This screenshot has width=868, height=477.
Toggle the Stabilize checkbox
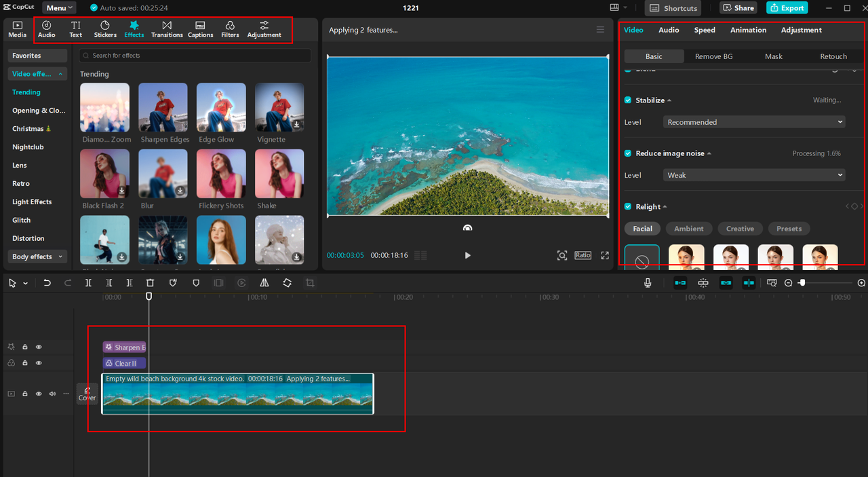628,100
